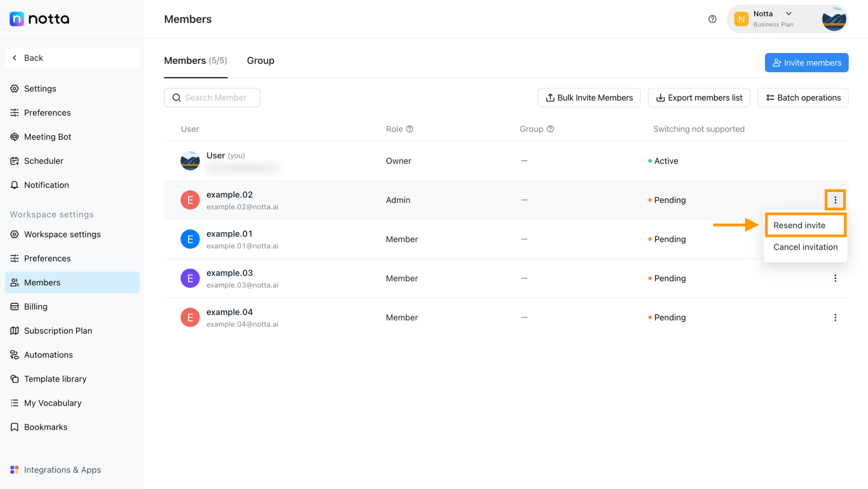Click the Active status of User
Viewport: 868px width, 489px height.
point(663,161)
